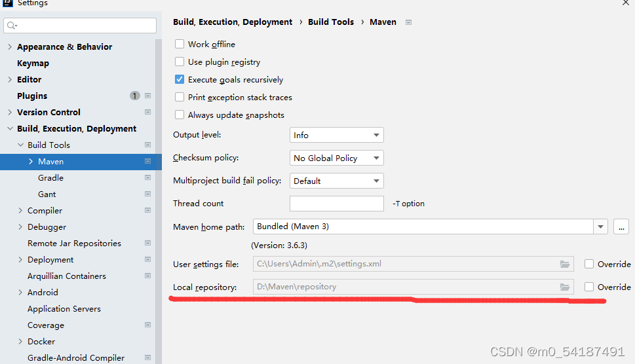Open Remote Jar Repositories settings
This screenshot has height=364, width=635.
pos(74,243)
